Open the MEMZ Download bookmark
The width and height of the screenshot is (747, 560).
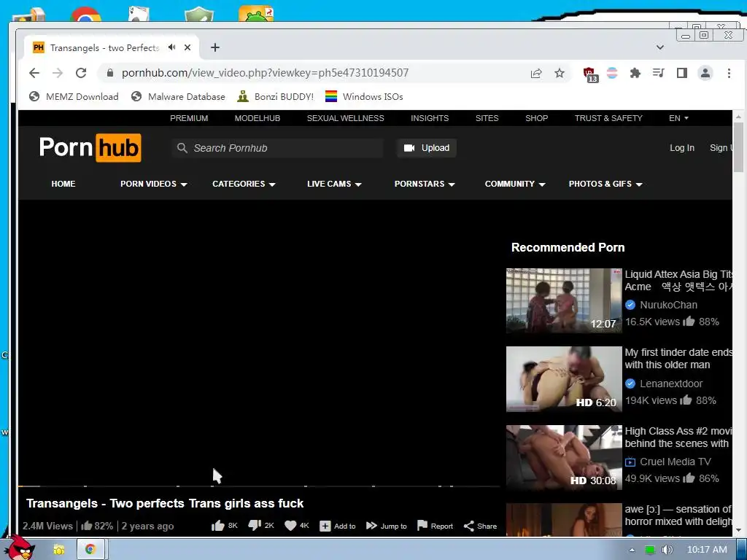coord(74,97)
